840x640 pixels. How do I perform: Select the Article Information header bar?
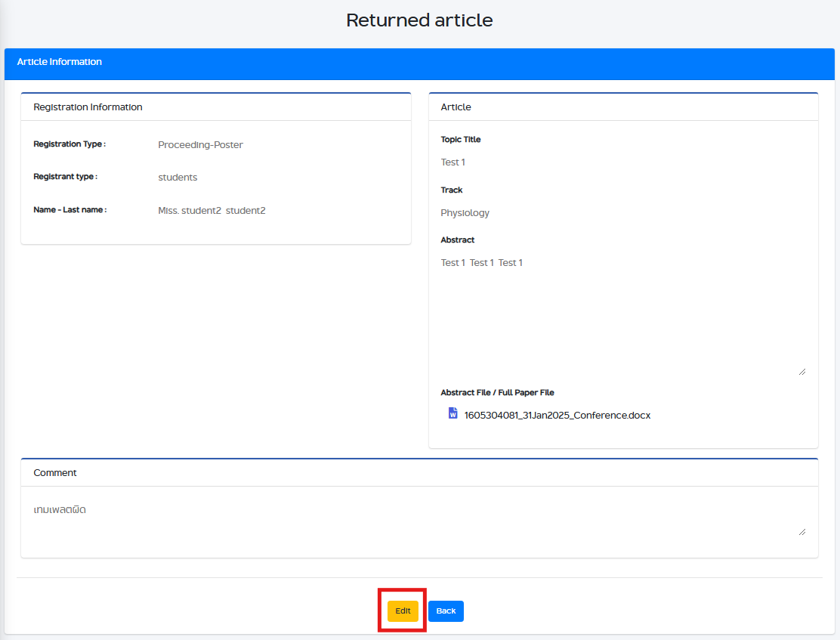click(419, 63)
